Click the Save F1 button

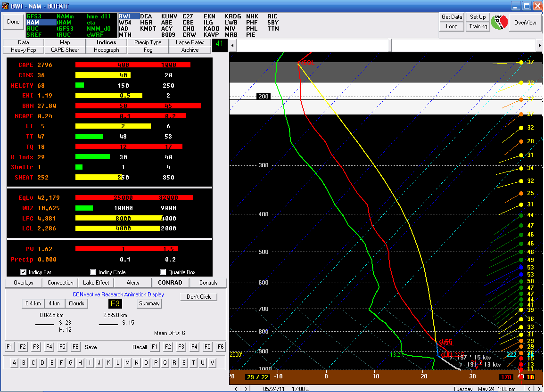[x=9, y=347]
